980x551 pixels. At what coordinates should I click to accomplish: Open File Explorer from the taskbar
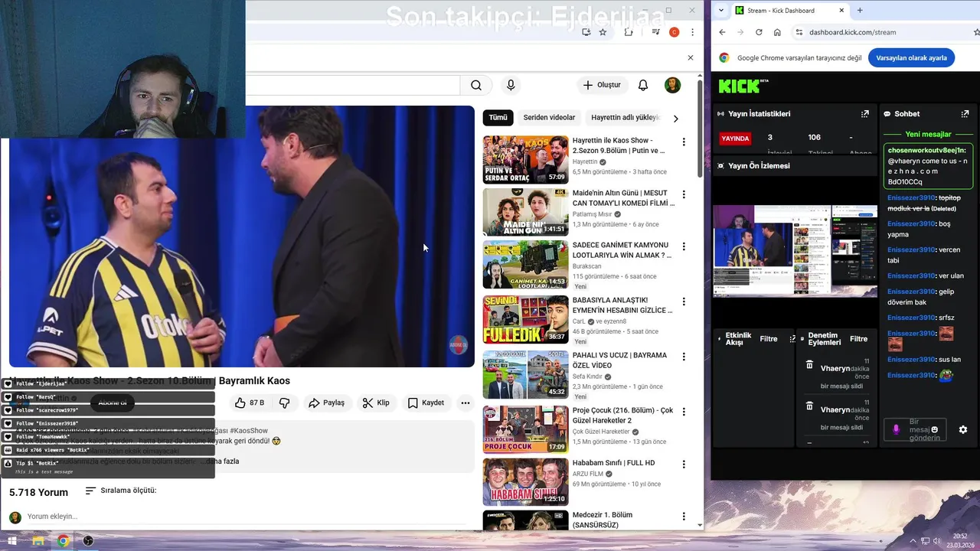tap(38, 541)
